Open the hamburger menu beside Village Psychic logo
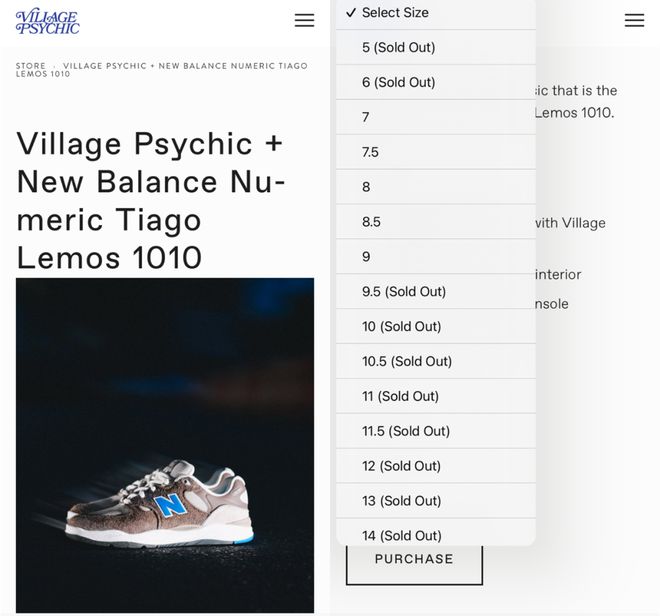The image size is (660, 616). click(304, 20)
